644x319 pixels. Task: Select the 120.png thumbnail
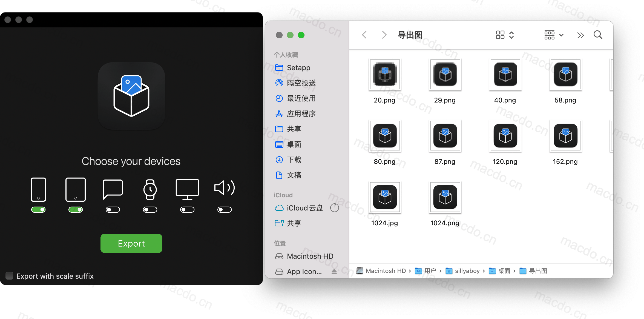(505, 136)
